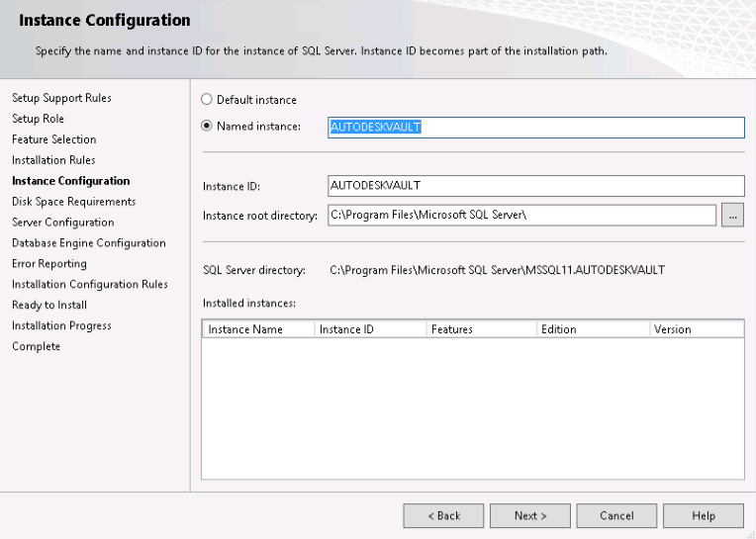Click the Next button

click(x=529, y=515)
